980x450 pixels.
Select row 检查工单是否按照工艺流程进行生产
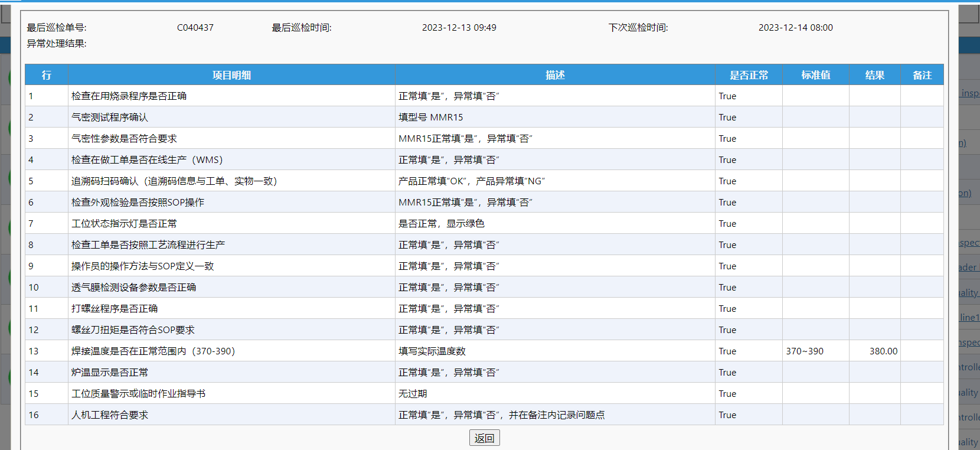click(484, 244)
